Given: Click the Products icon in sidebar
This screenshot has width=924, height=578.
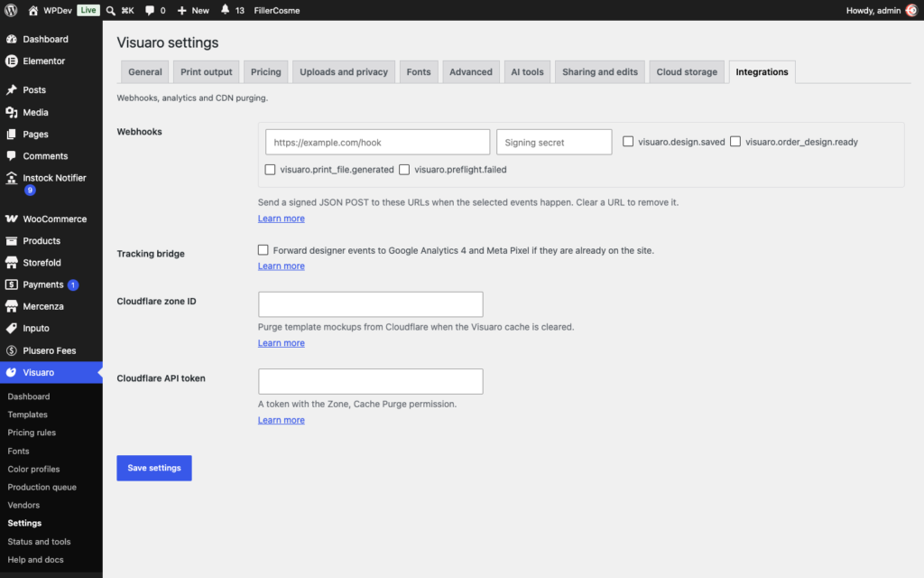Looking at the screenshot, I should (11, 240).
